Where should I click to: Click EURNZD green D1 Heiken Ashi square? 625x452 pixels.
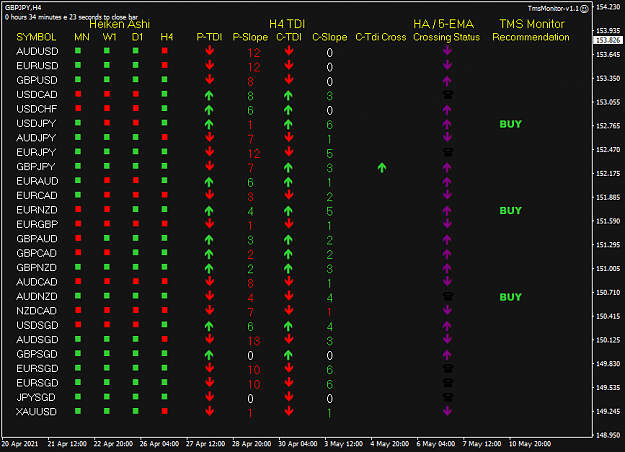(x=136, y=209)
